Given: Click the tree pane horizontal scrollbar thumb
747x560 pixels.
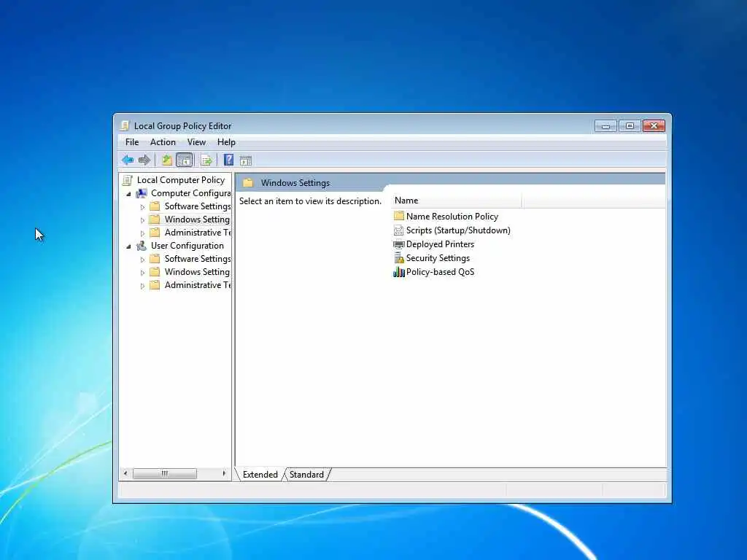Looking at the screenshot, I should (x=164, y=473).
